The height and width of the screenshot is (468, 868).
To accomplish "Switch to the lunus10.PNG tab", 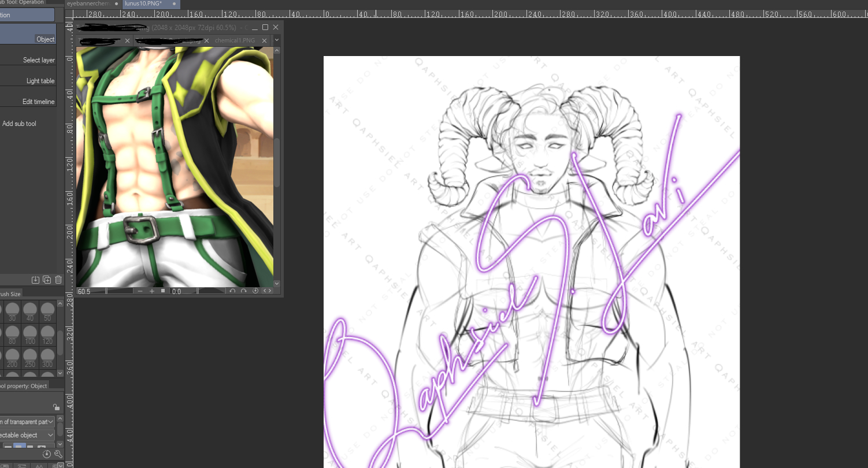I will point(143,4).
